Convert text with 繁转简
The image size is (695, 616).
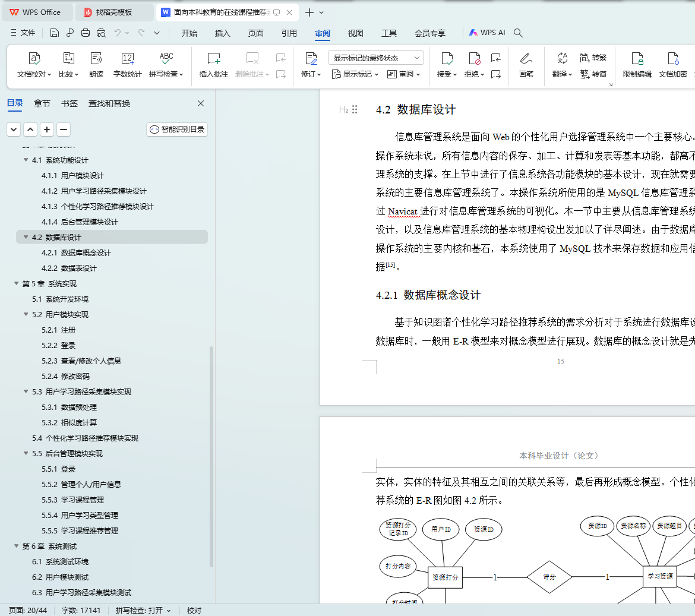pyautogui.click(x=593, y=74)
